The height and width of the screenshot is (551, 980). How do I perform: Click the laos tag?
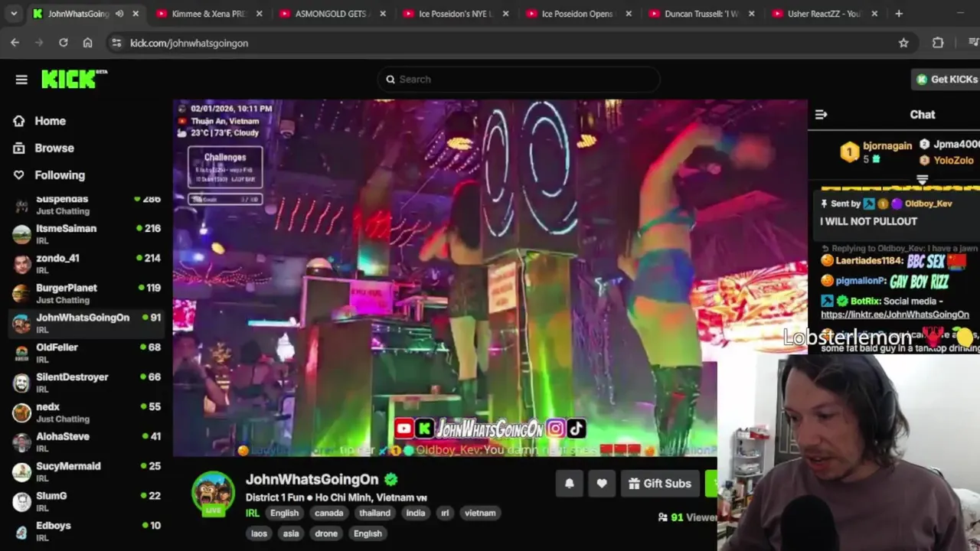pos(260,533)
